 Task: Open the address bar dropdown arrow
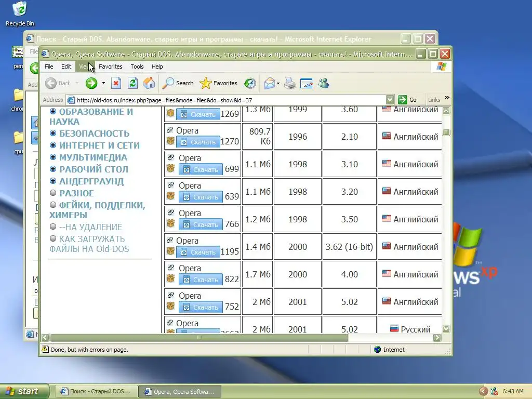[390, 100]
